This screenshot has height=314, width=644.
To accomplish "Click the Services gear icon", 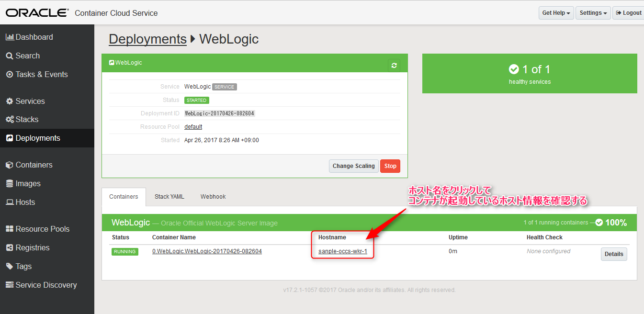I will 10,101.
